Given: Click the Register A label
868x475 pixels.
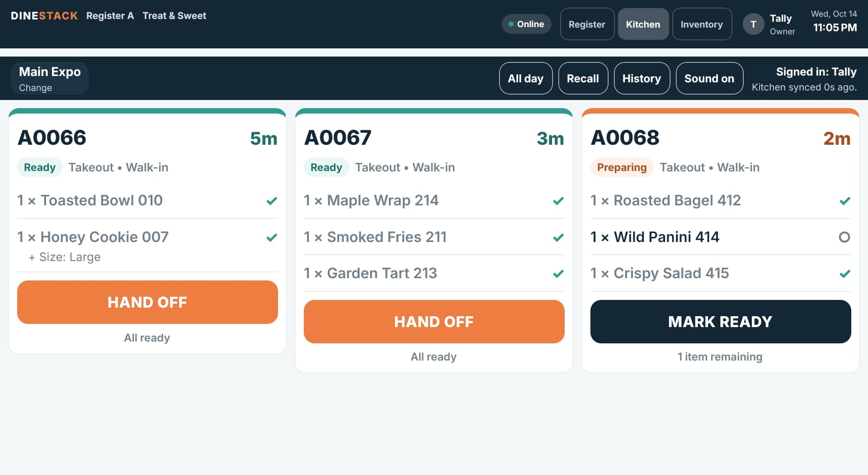Looking at the screenshot, I should (x=110, y=16).
